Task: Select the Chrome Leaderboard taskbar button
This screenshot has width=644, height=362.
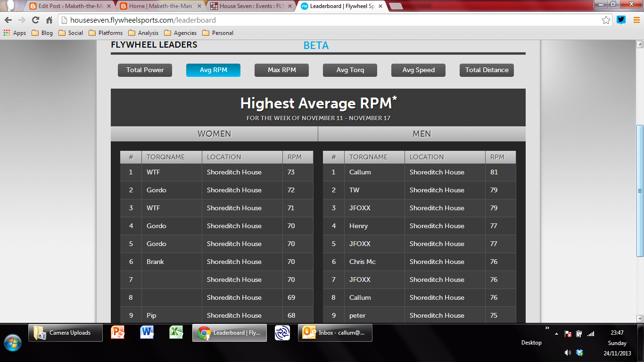Action: pos(230,333)
